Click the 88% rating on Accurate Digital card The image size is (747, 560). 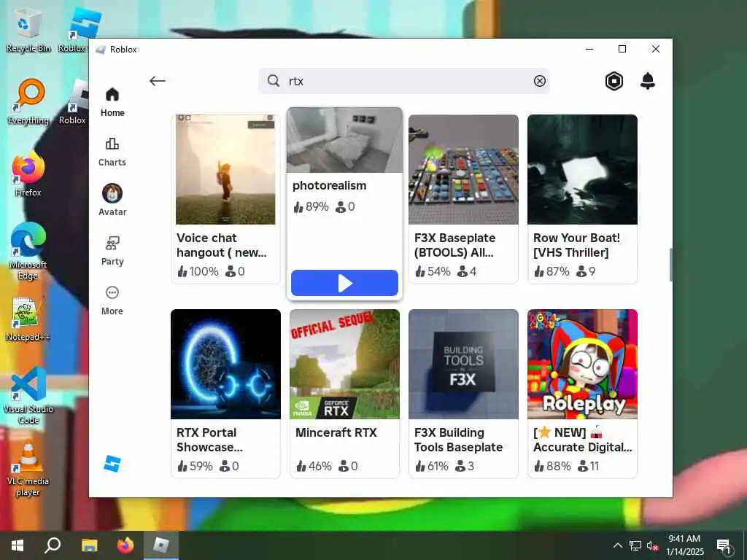552,466
